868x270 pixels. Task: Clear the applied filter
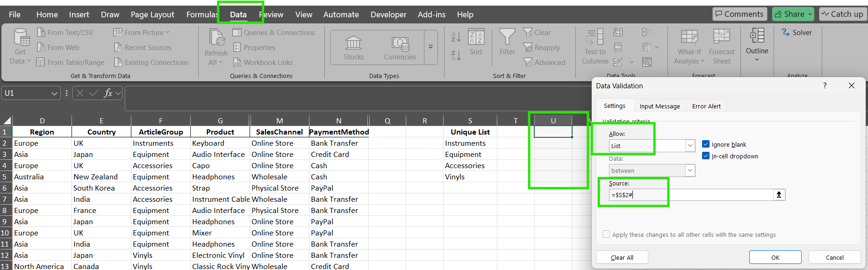[537, 32]
